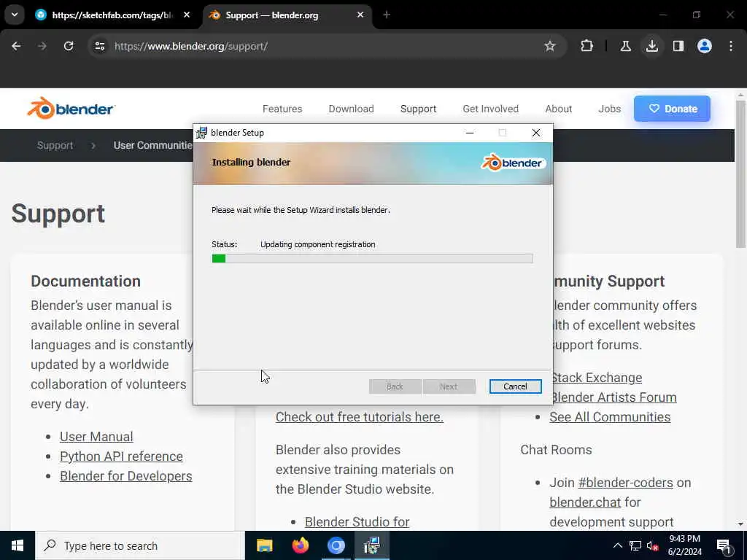The width and height of the screenshot is (747, 560).
Task: Click the muted volume tray icon
Action: [x=652, y=545]
